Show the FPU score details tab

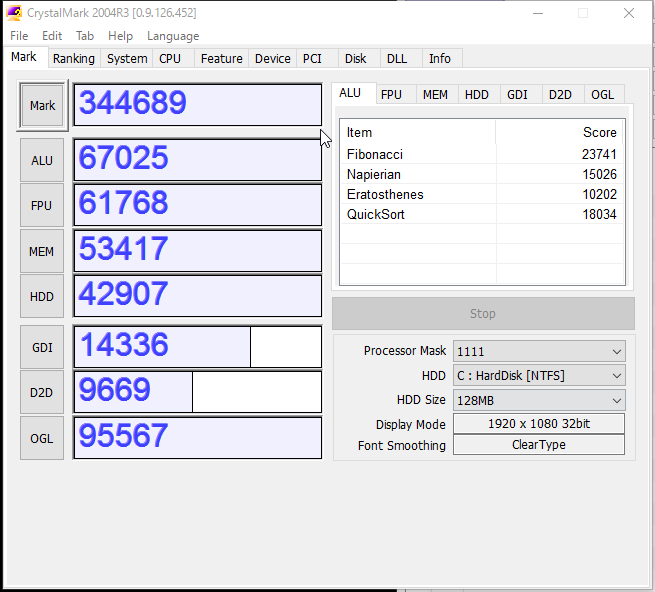coord(391,95)
